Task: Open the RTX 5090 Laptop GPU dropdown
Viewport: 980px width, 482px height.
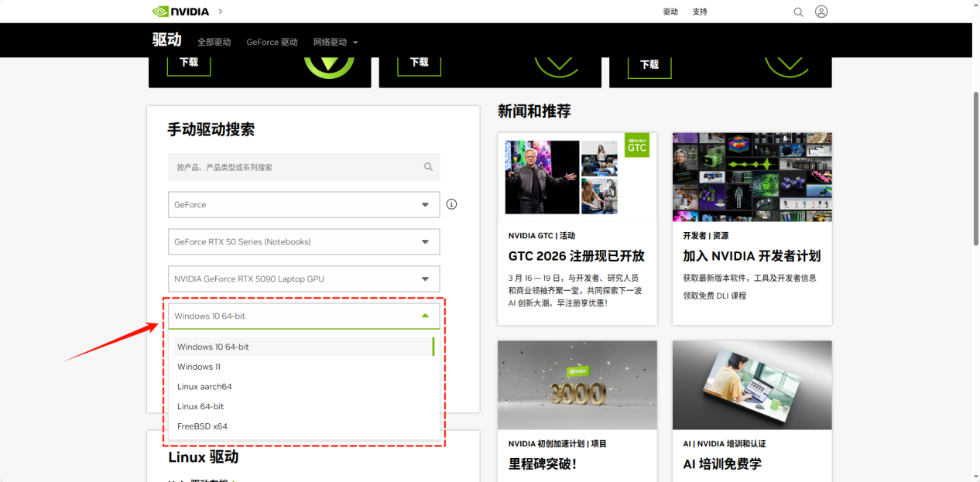Action: pyautogui.click(x=303, y=279)
